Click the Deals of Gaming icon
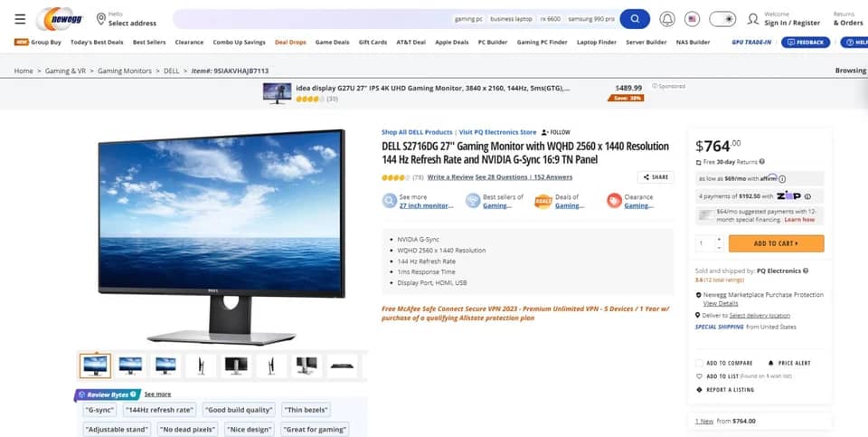This screenshot has height=437, width=868. click(543, 201)
